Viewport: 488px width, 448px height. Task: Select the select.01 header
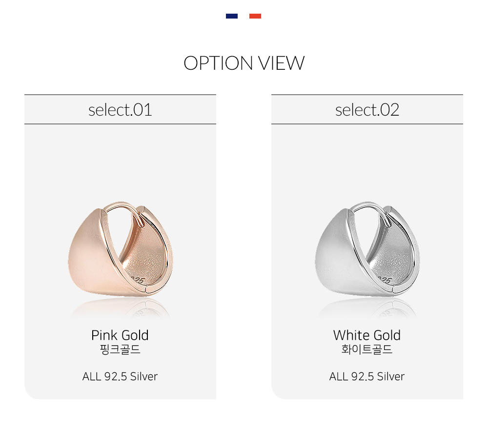tap(120, 110)
